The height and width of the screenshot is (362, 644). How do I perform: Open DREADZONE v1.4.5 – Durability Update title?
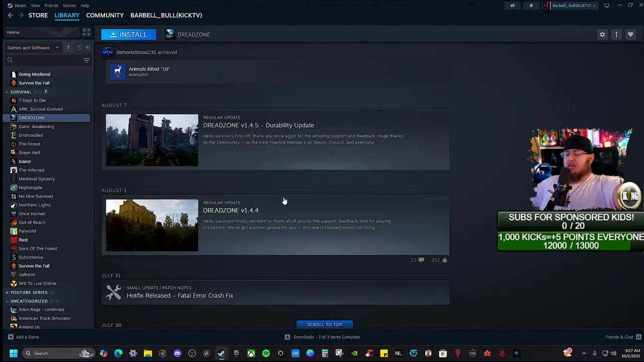coord(259,125)
